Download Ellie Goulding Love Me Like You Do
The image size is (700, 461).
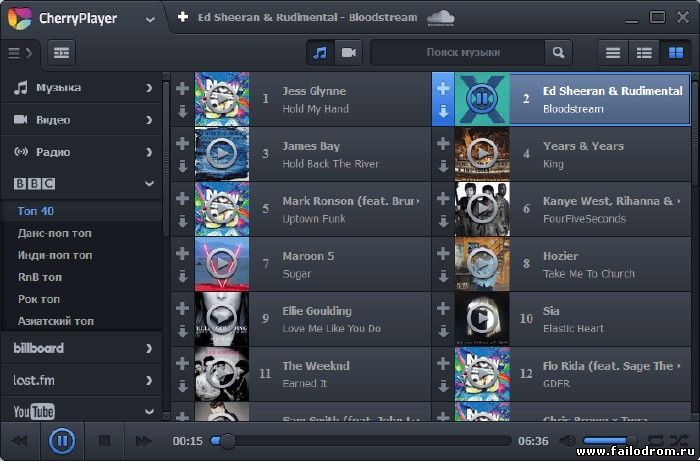pyautogui.click(x=182, y=332)
